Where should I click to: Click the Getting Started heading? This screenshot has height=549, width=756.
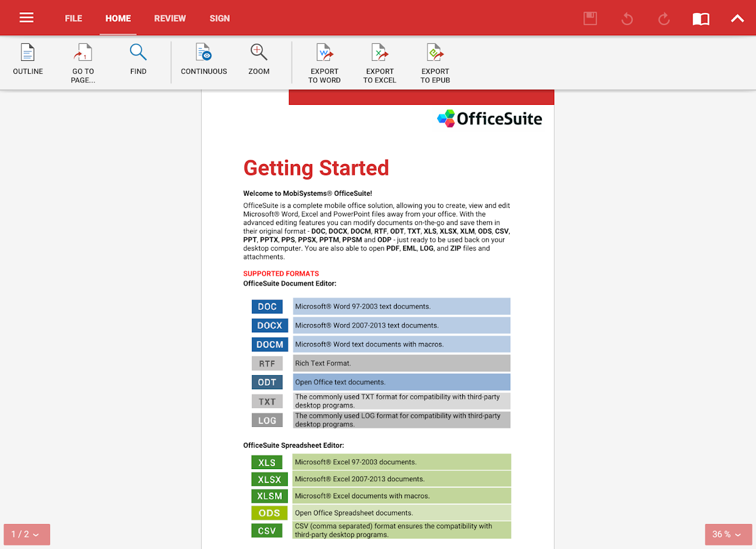pos(316,168)
